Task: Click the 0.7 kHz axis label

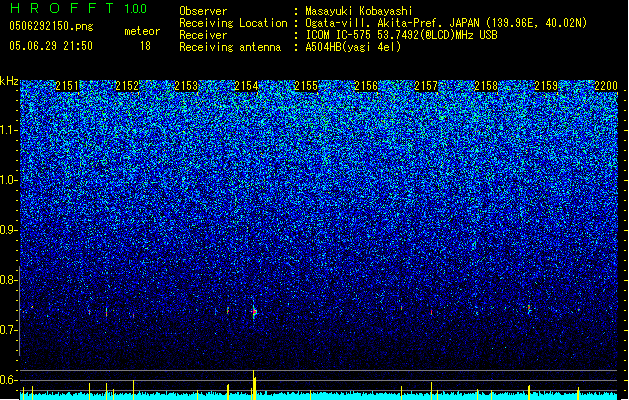Action: 8,330
